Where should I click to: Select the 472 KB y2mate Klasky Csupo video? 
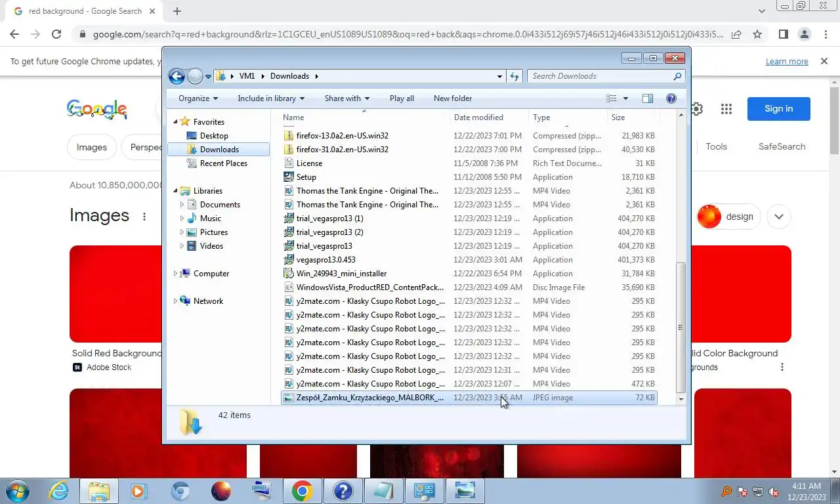[x=469, y=384]
